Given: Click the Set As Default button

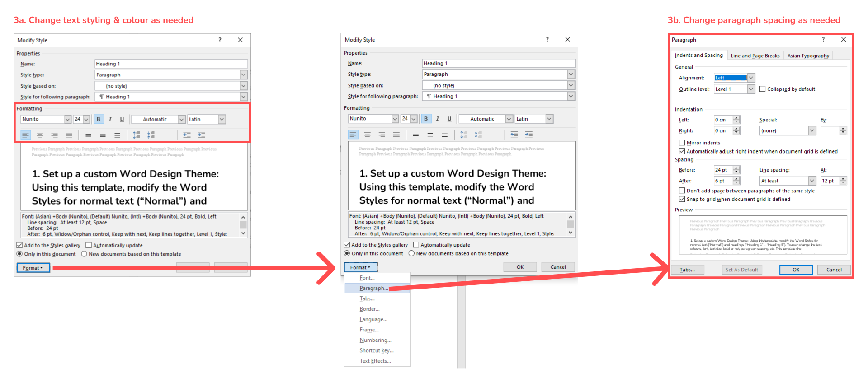Looking at the screenshot, I should (x=741, y=270).
